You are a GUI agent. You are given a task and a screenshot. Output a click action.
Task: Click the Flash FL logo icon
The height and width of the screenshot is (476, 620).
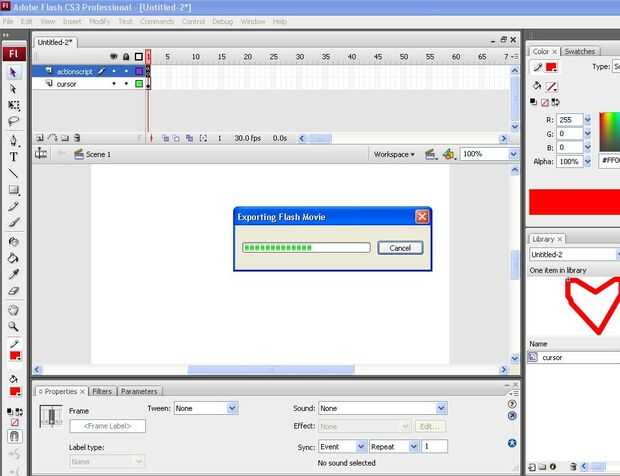pyautogui.click(x=14, y=54)
